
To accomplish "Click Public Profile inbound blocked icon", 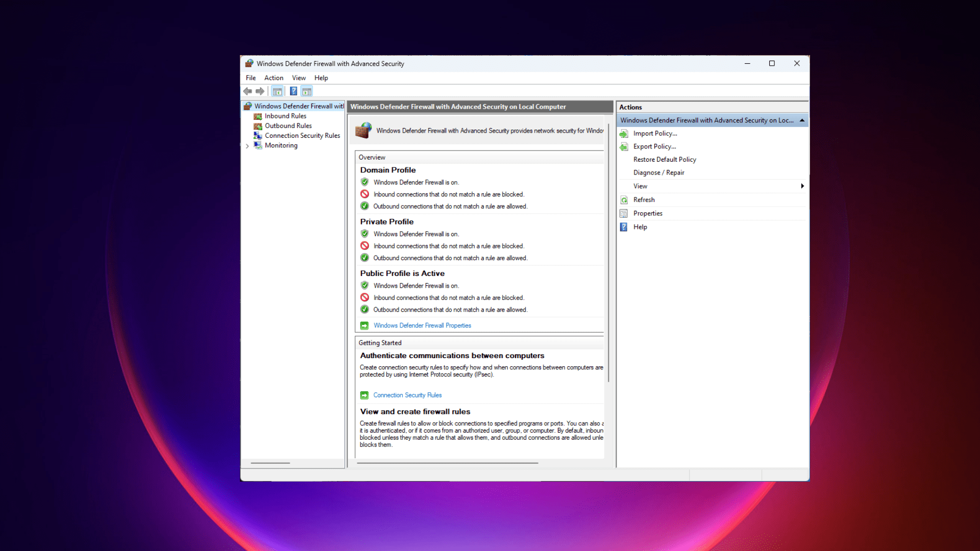I will coord(364,297).
